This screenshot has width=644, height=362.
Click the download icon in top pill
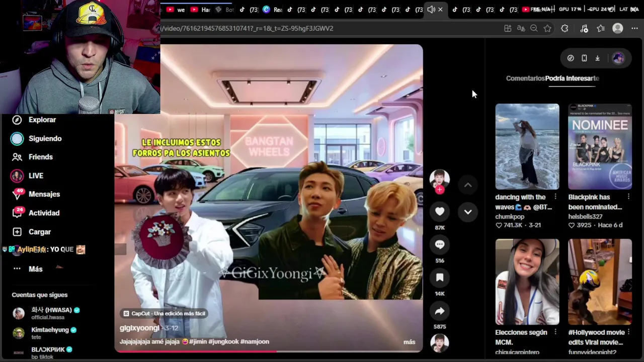[x=597, y=58]
